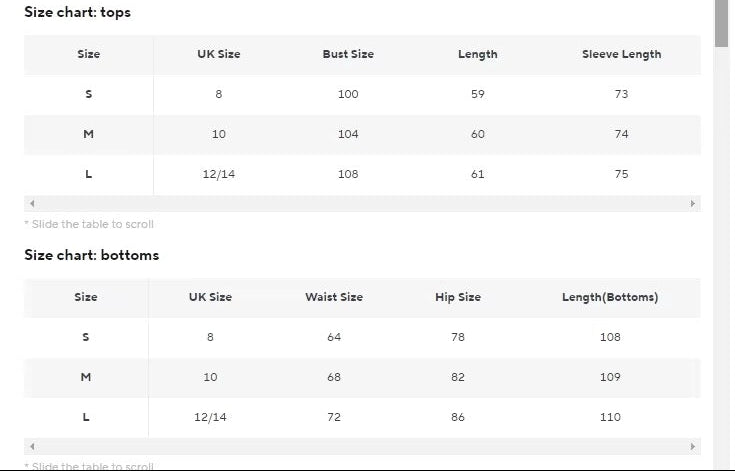Click the "Slide the table to scroll" note under tops
Viewport: 735px width, 471px height.
[89, 224]
